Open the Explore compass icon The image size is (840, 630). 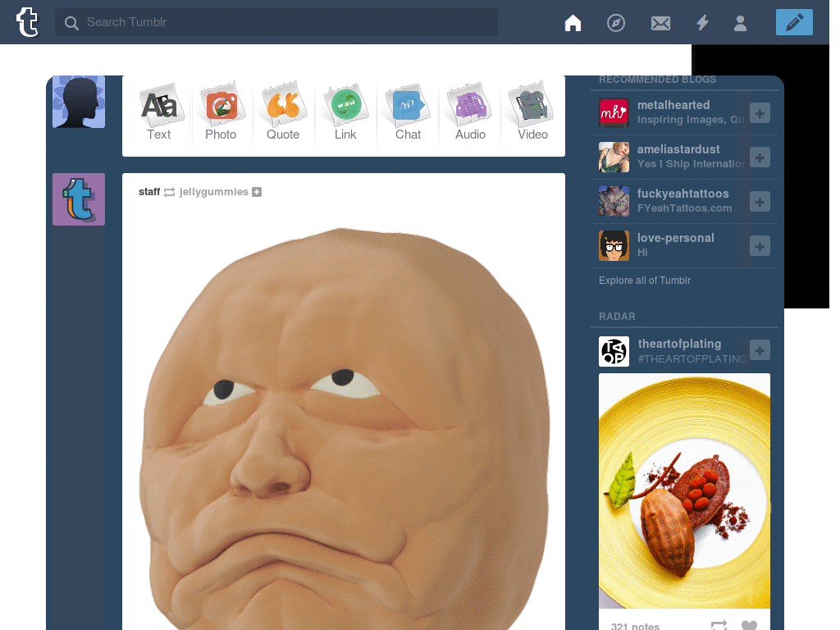pos(615,23)
